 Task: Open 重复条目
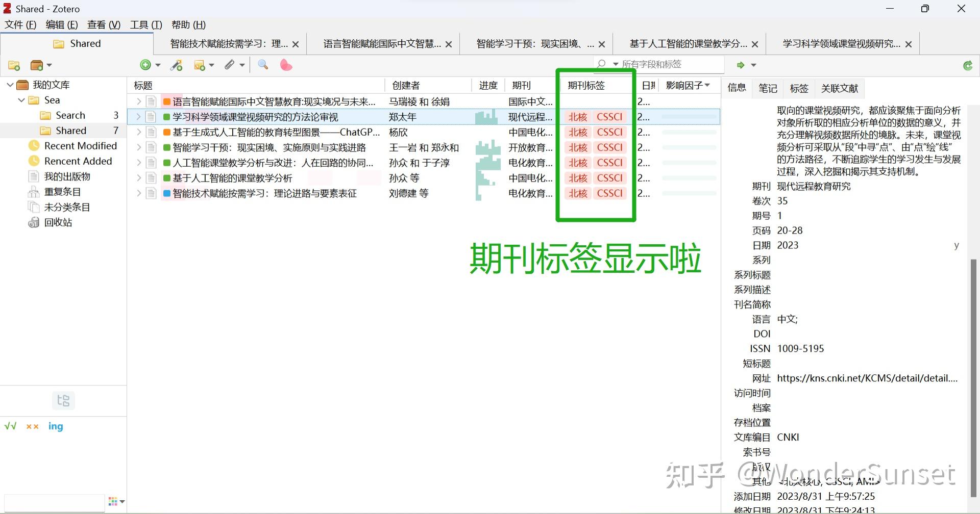tap(63, 192)
